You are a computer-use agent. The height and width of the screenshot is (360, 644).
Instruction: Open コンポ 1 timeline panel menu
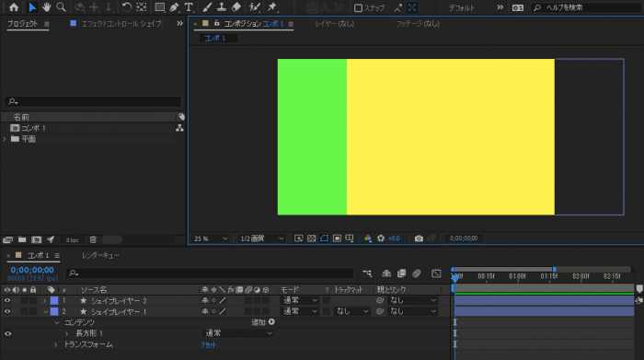[x=57, y=256]
